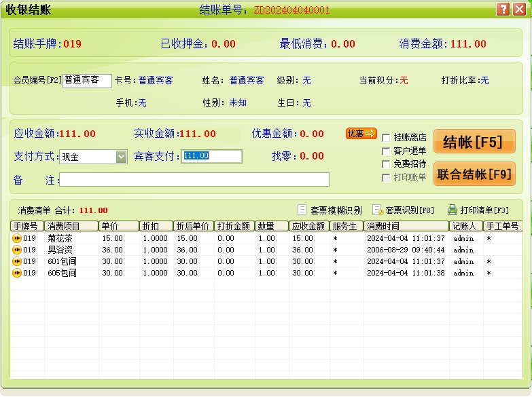Image resolution: width=532 pixels, height=397 pixels.
Task: Sort list by 消费时间 column header
Action: pyautogui.click(x=406, y=226)
